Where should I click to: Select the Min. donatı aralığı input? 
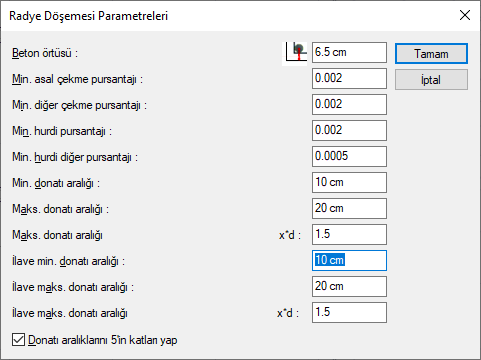349,182
